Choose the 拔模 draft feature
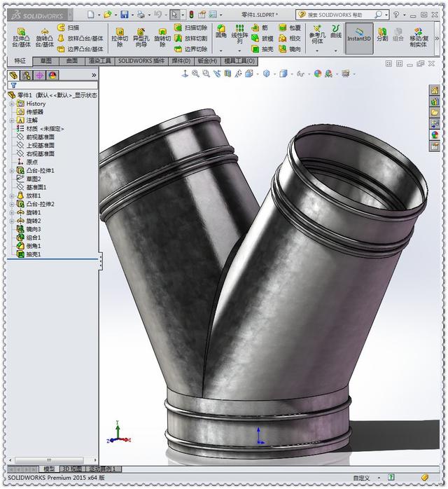 tap(262, 39)
